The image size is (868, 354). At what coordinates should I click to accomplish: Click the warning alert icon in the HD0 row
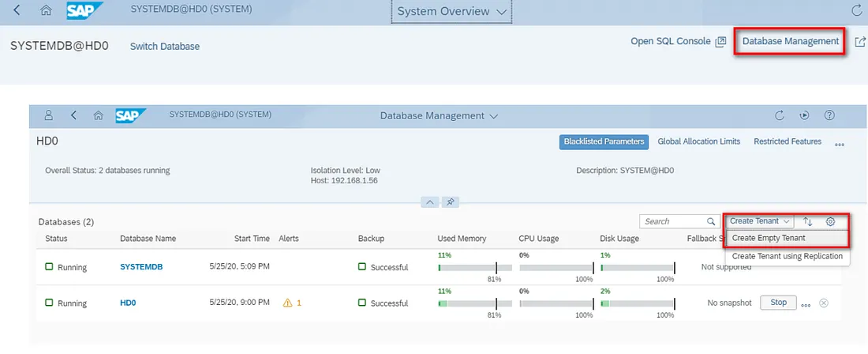pos(287,303)
